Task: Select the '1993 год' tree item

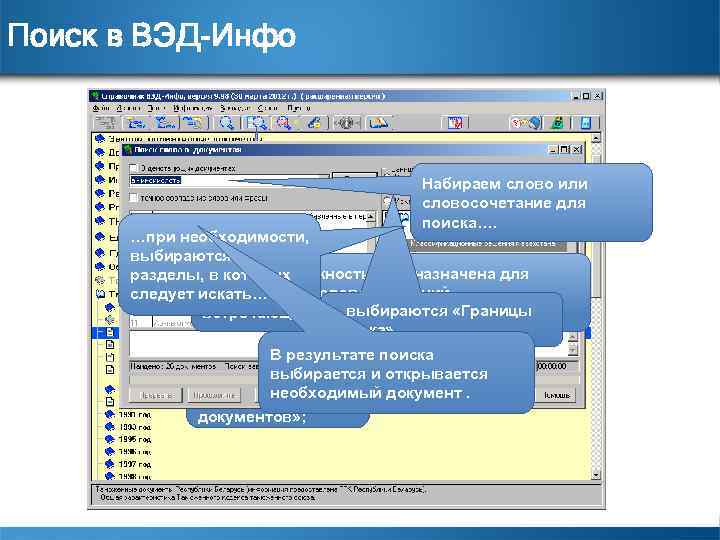Action: click(134, 427)
